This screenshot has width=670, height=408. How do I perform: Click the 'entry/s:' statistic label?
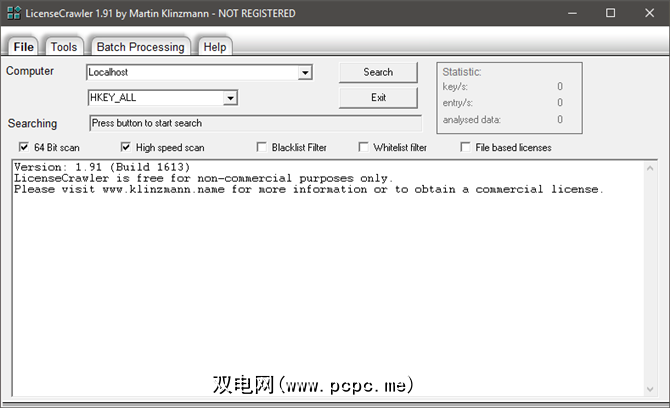pos(458,103)
